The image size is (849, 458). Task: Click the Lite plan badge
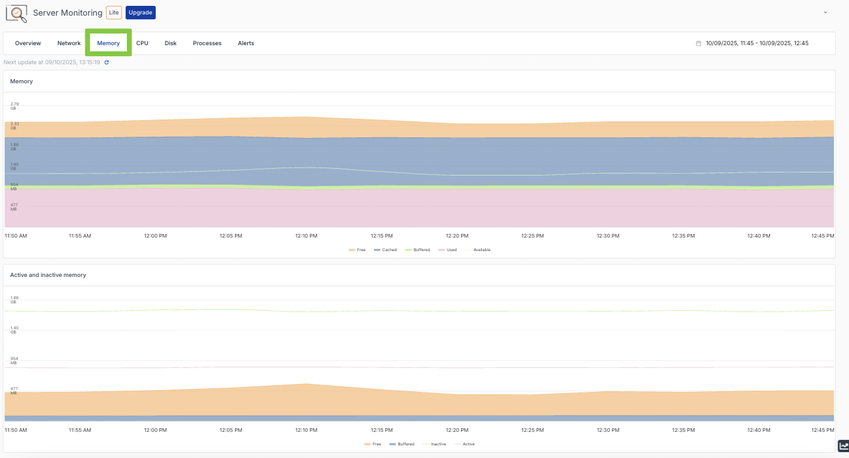click(x=114, y=13)
